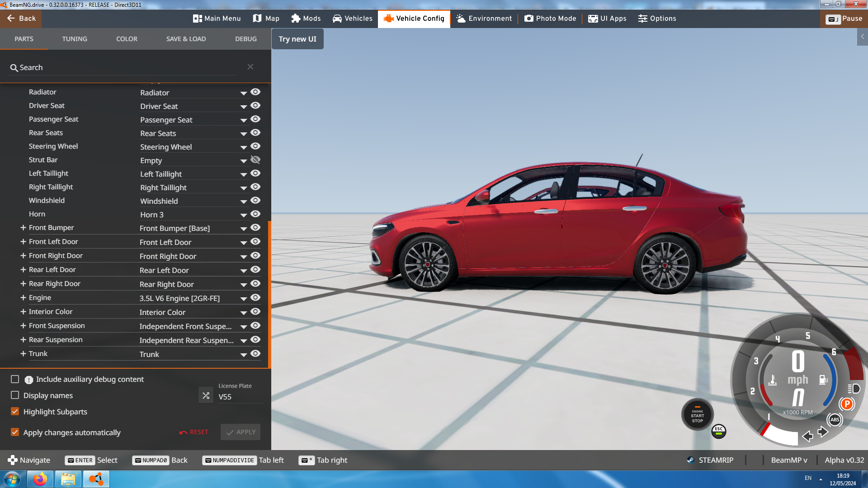Enable Include auxiliary debug content checkbox
Viewport: 868px width, 488px height.
[x=15, y=379]
